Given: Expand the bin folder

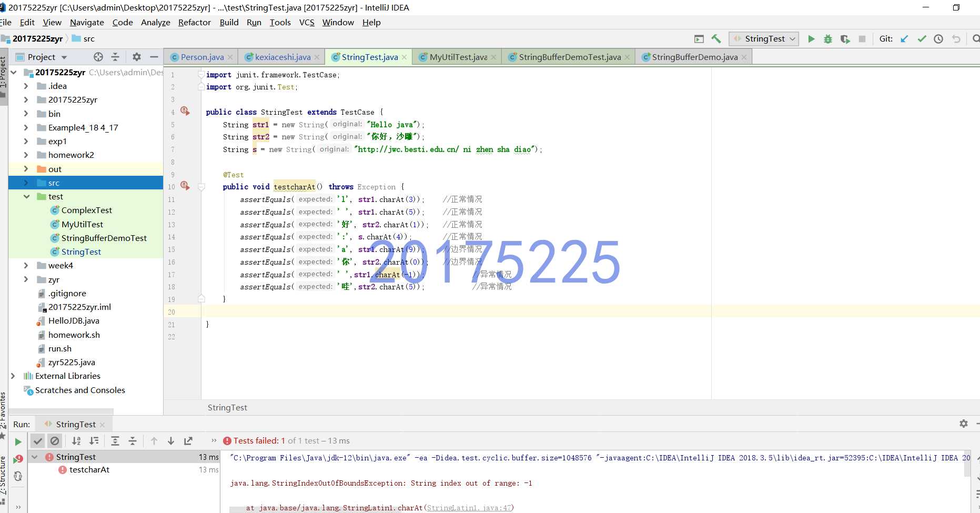Looking at the screenshot, I should click(x=26, y=114).
